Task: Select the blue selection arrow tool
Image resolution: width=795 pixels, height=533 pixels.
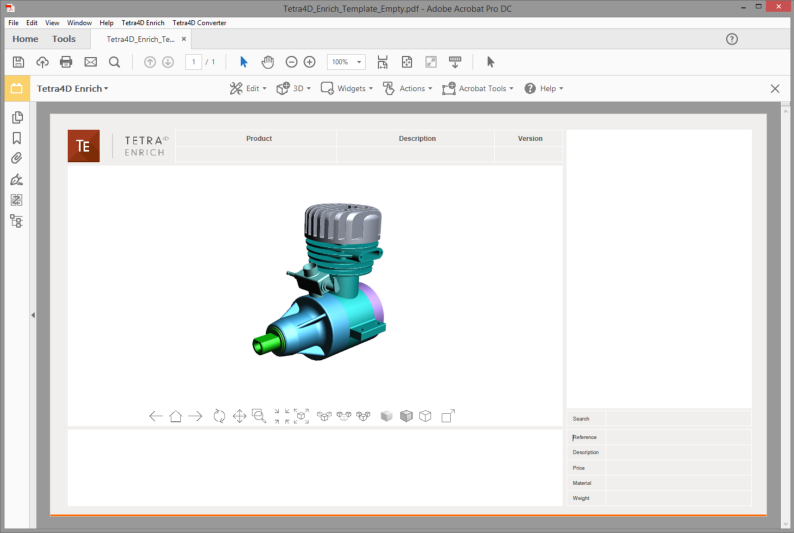Action: (244, 62)
